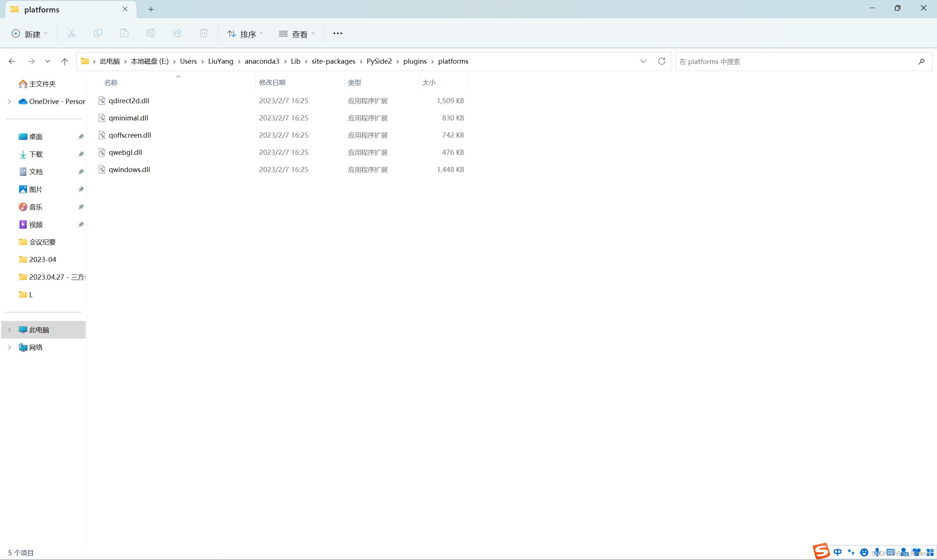Screen dimensions: 937x560
Task: Open Downloads (下载) in sidebar
Action: [31, 154]
